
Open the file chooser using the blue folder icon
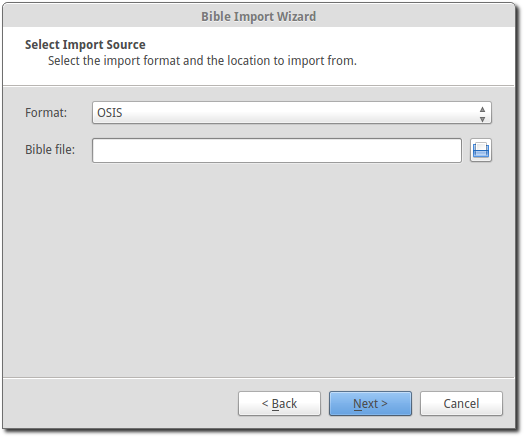pyautogui.click(x=481, y=150)
